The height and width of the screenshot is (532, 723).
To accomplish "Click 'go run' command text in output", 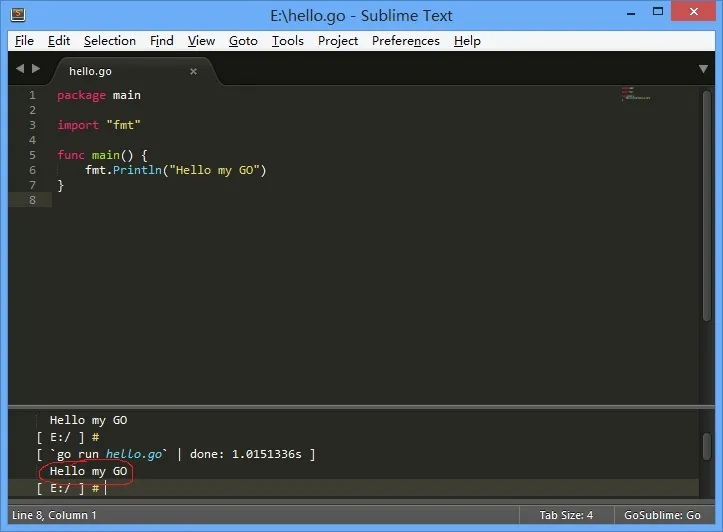I will coord(77,455).
